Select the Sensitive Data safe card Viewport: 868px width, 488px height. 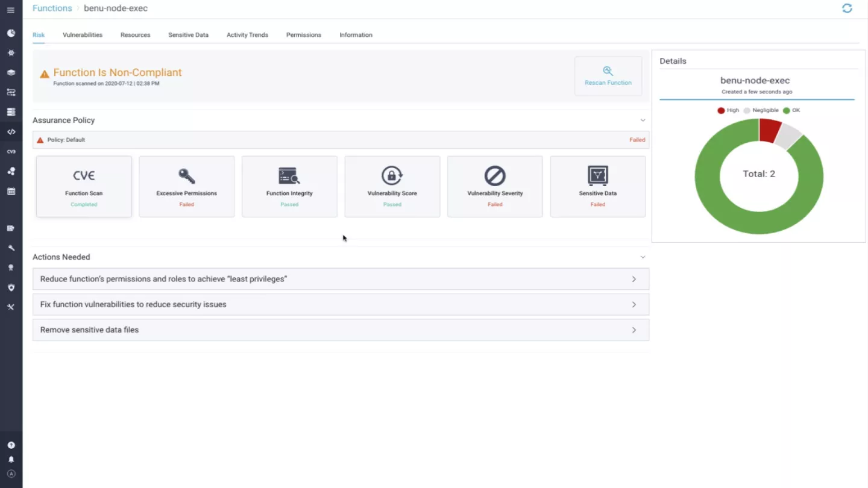(598, 187)
